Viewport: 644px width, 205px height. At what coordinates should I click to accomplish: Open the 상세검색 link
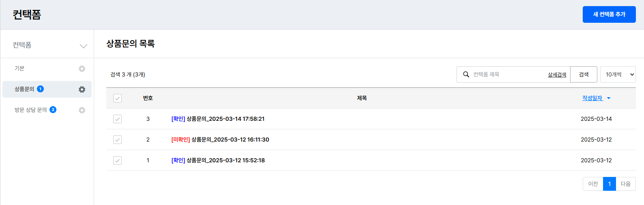pos(557,74)
